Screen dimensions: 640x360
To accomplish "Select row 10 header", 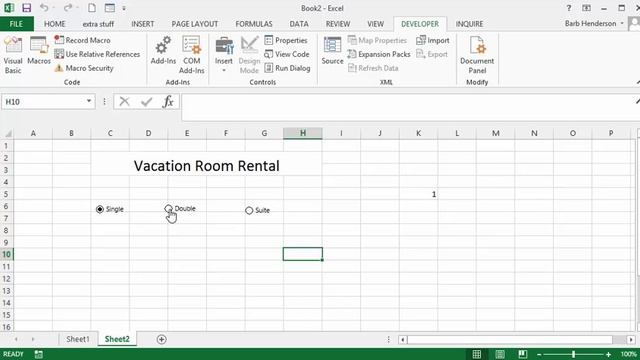I will (6, 254).
